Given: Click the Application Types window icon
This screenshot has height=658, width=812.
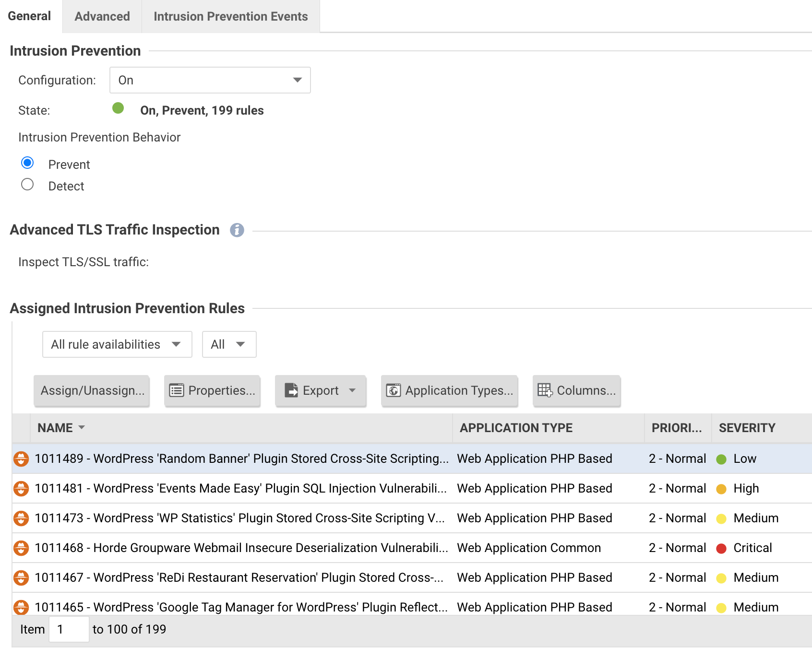Looking at the screenshot, I should (x=394, y=390).
